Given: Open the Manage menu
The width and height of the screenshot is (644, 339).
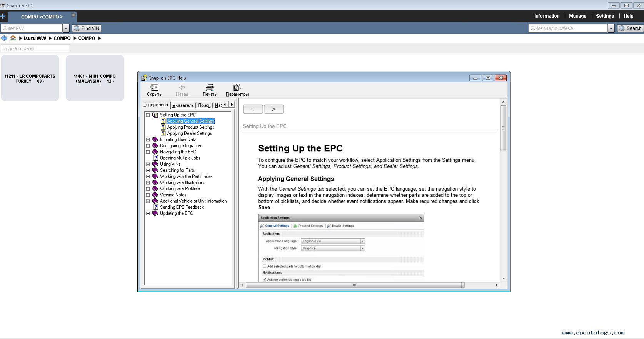Looking at the screenshot, I should click(577, 16).
